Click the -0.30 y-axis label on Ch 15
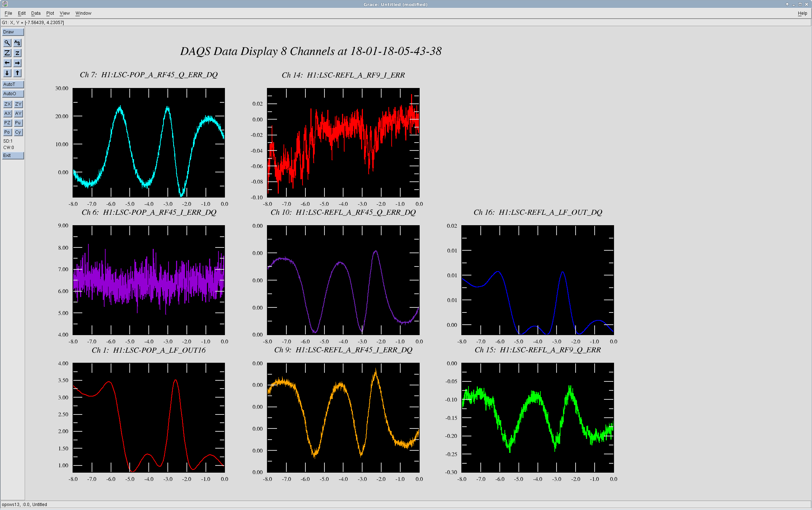 [451, 472]
